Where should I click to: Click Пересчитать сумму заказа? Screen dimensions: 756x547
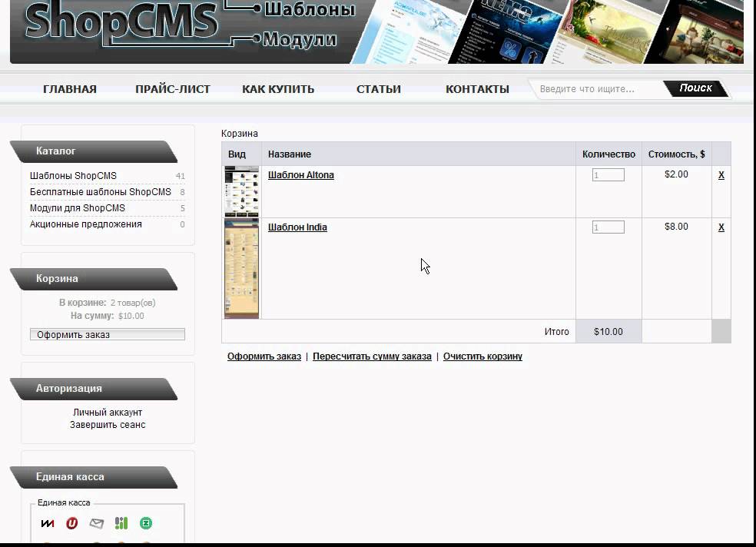(372, 356)
